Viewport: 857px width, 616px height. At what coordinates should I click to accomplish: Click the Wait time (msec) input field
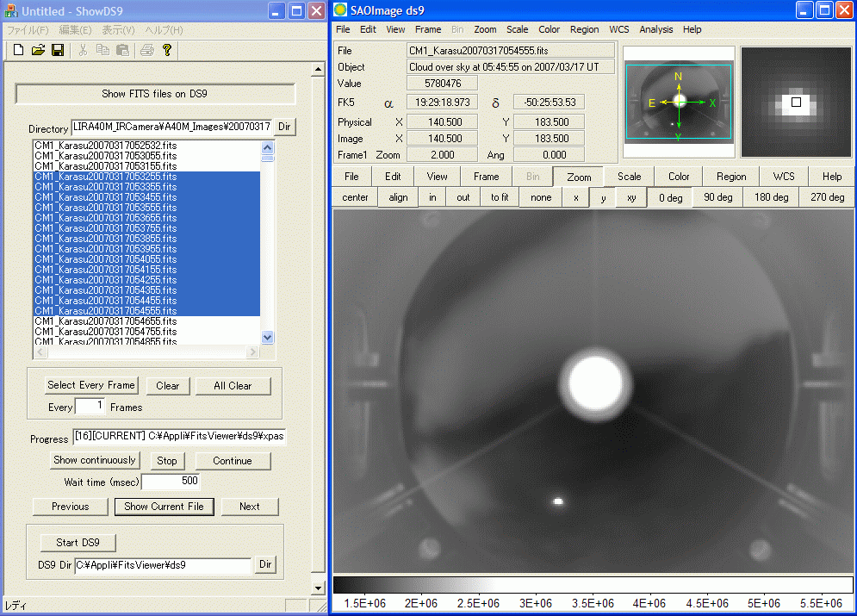tap(170, 482)
